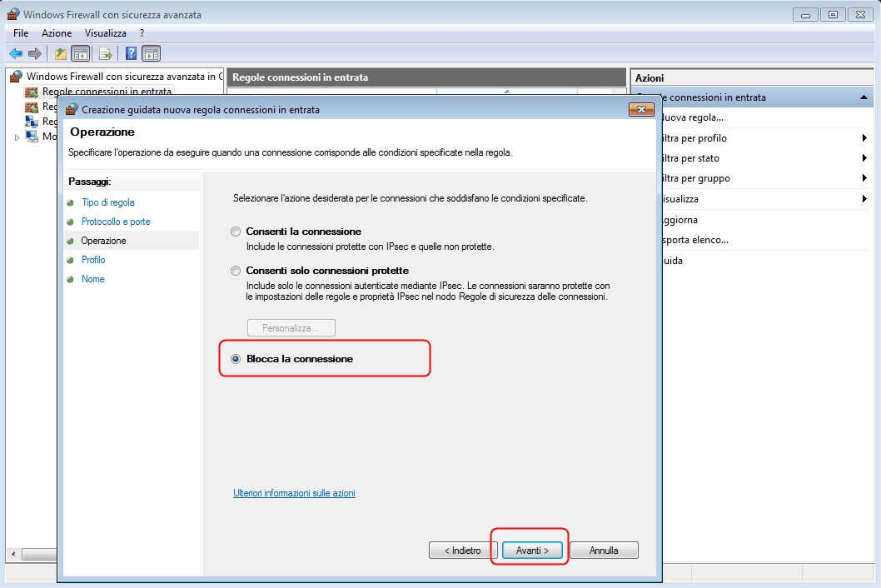The width and height of the screenshot is (881, 588).
Task: Expand the Filtra per gruppo submenu arrow
Action: pyautogui.click(x=864, y=178)
